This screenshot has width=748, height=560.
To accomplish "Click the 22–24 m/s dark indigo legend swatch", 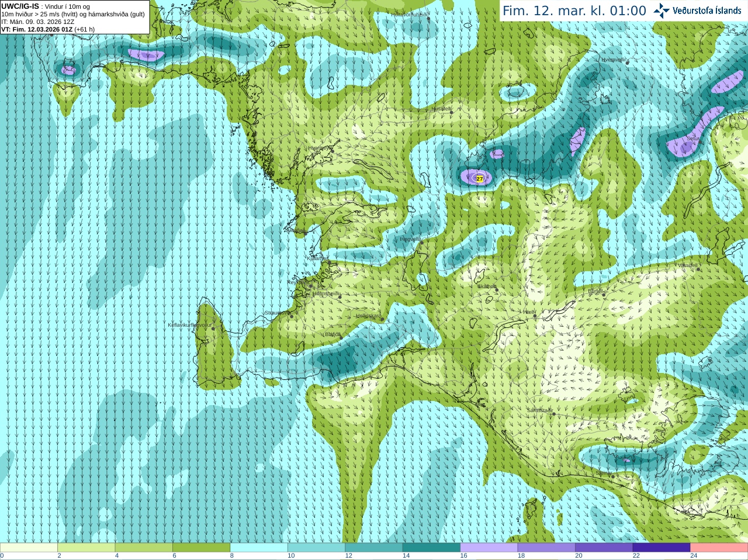I will tap(662, 548).
